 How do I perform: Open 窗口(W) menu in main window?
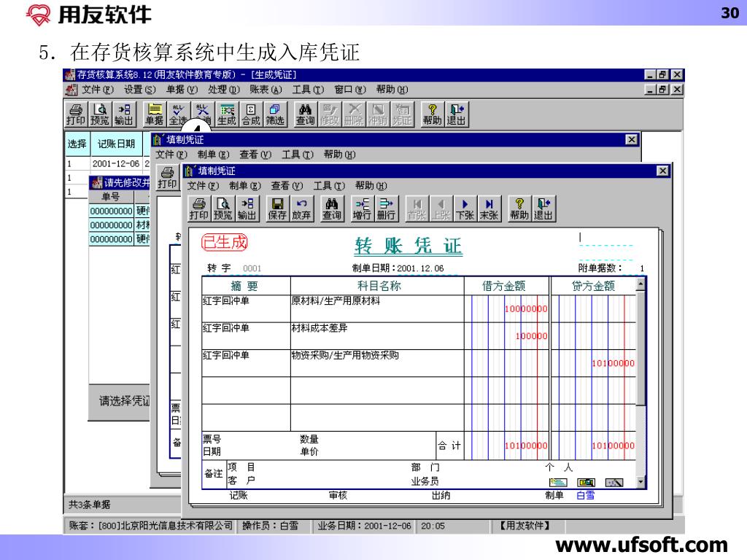(x=350, y=90)
